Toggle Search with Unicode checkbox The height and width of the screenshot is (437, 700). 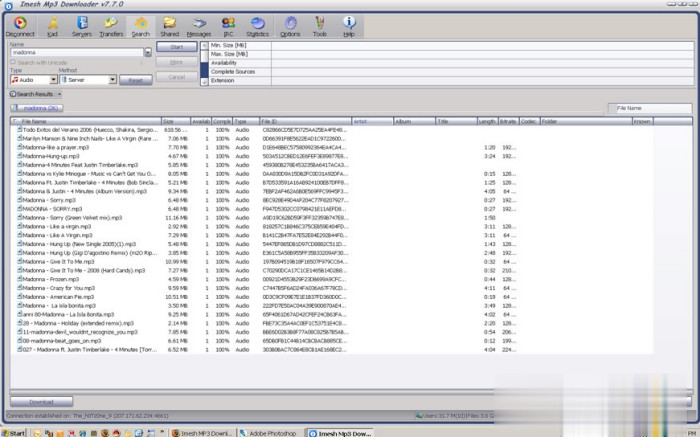coord(13,62)
